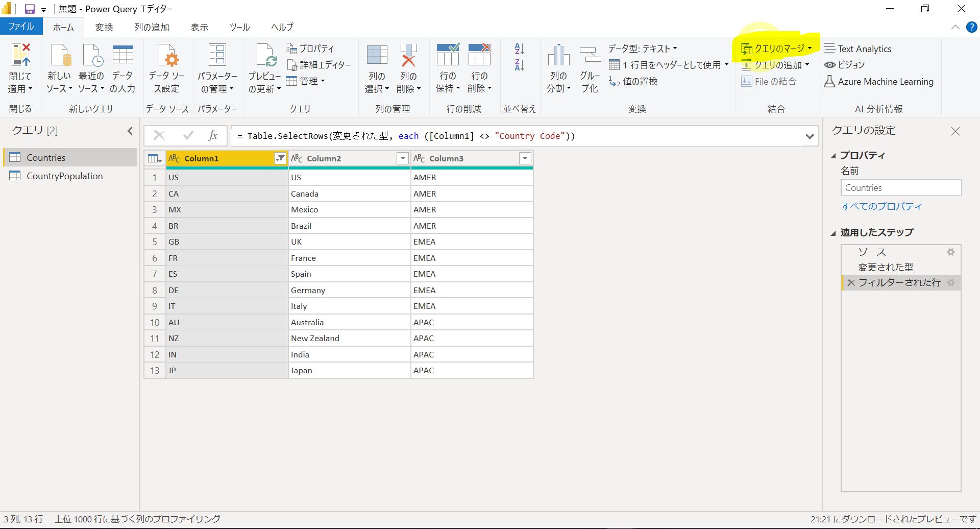Click the 列の分割 (Split Column) icon
This screenshot has height=529, width=980.
pyautogui.click(x=558, y=55)
